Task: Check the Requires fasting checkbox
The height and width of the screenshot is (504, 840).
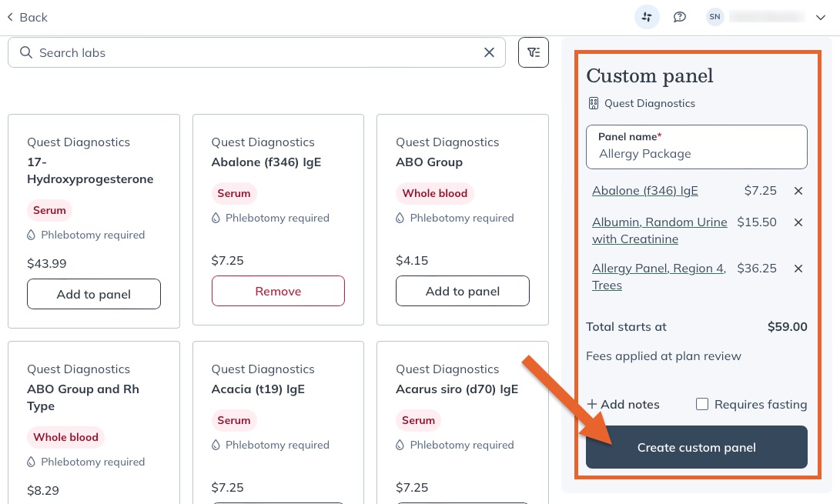Action: tap(701, 404)
